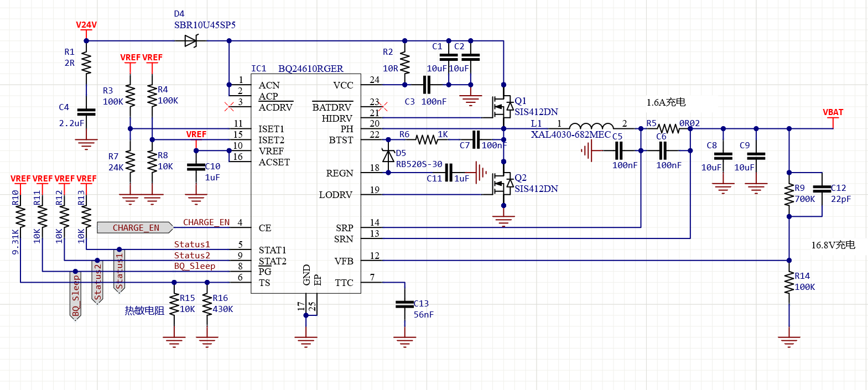Select the RB520S-30 diode value text
The width and height of the screenshot is (868, 390).
(419, 164)
